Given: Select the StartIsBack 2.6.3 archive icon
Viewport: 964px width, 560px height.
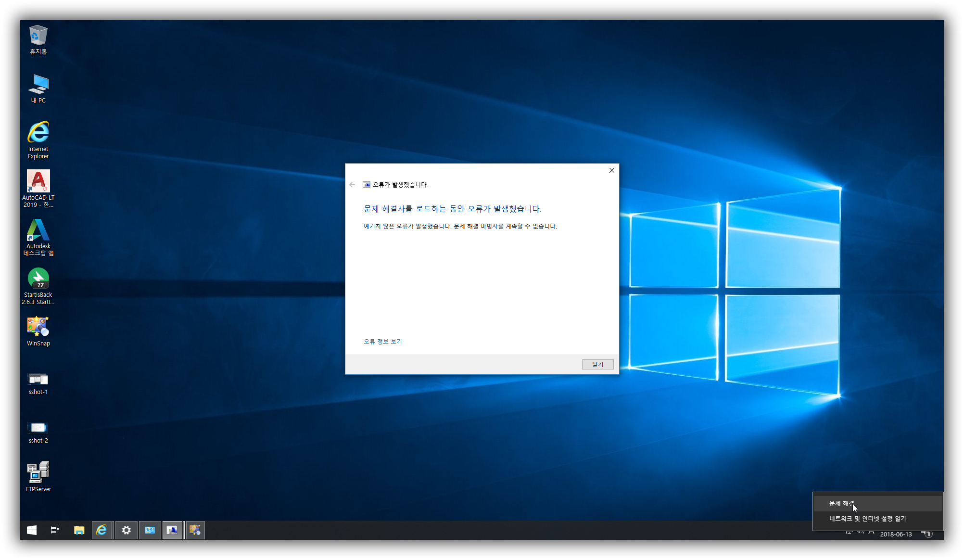Looking at the screenshot, I should pos(38,286).
